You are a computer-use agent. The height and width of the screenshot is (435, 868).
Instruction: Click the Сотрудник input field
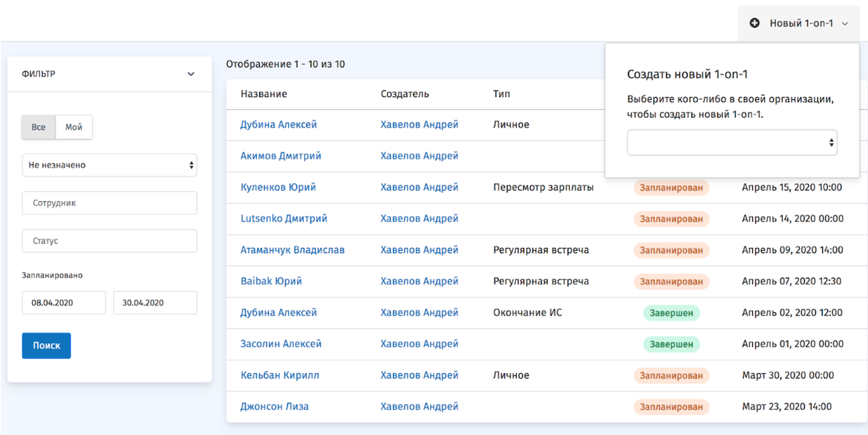(x=109, y=203)
